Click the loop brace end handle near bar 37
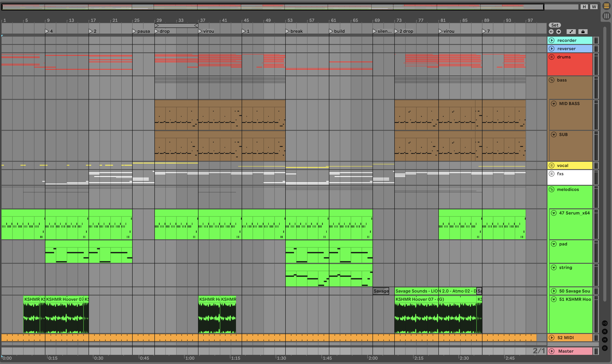Screen dimensions: 612x364 [196, 25]
